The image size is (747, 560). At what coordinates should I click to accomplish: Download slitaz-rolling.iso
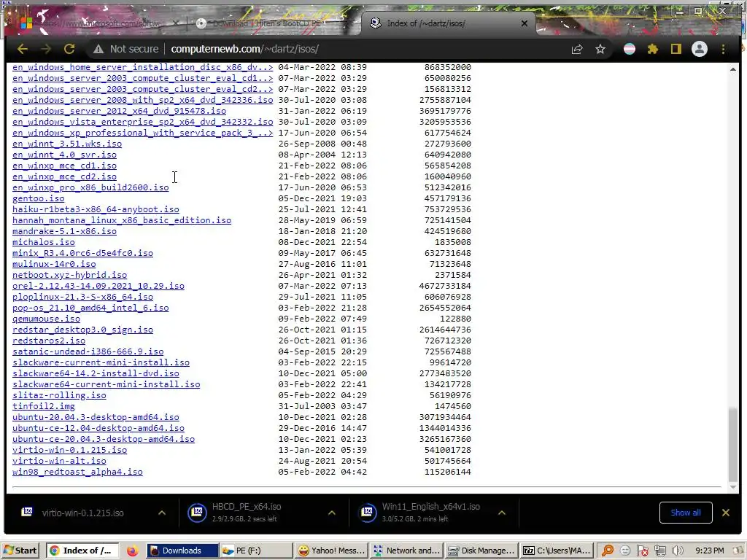click(59, 396)
